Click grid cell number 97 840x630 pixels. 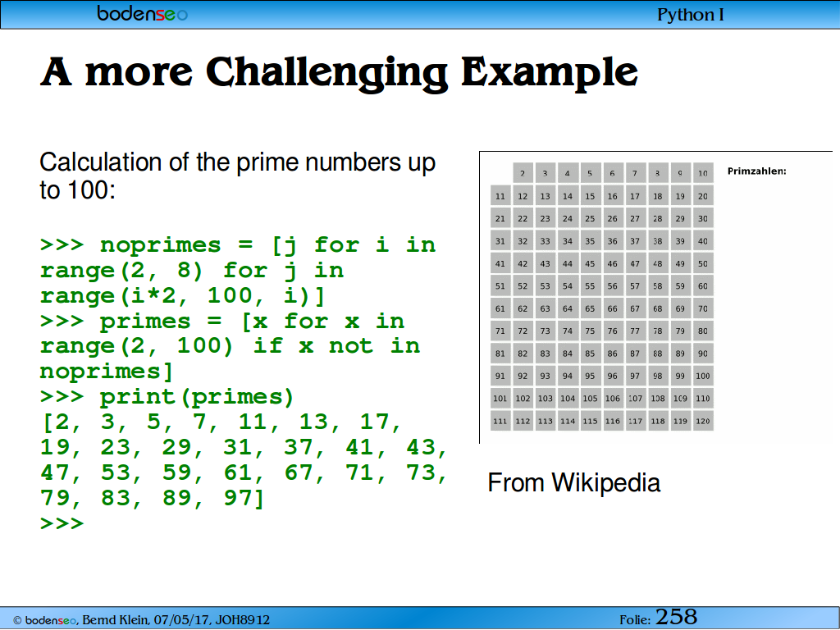tap(636, 376)
